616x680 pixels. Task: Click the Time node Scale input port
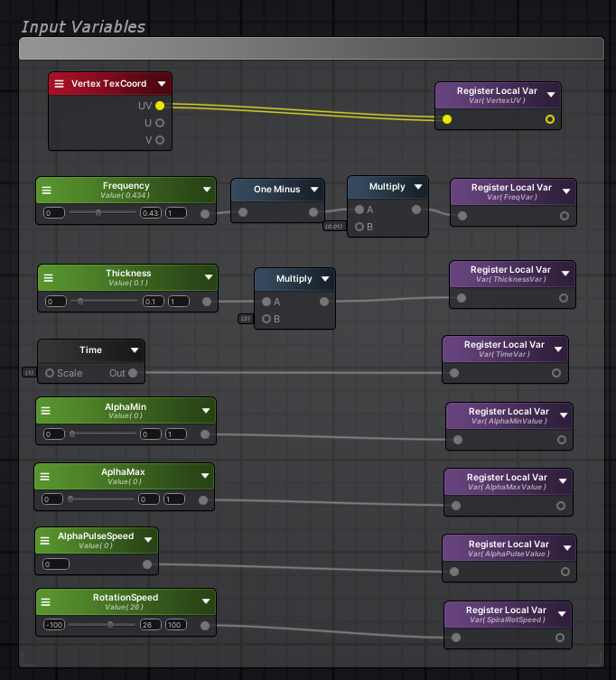(x=50, y=373)
